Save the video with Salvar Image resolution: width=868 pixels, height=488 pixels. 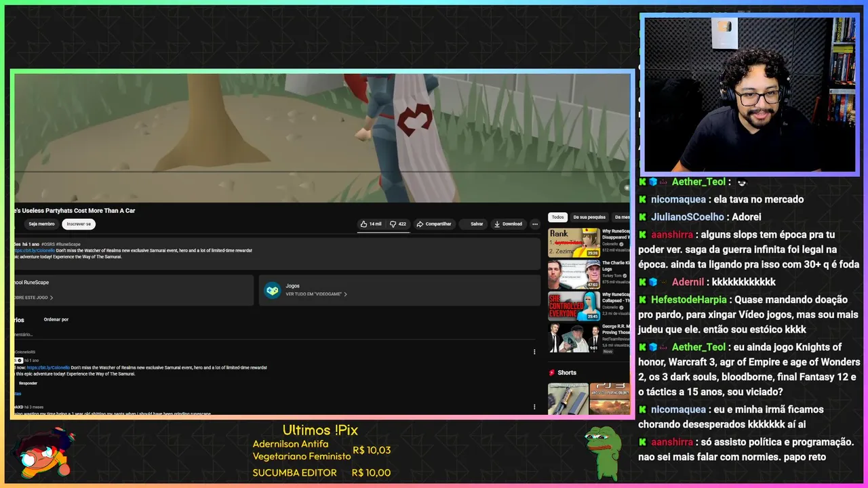[473, 224]
